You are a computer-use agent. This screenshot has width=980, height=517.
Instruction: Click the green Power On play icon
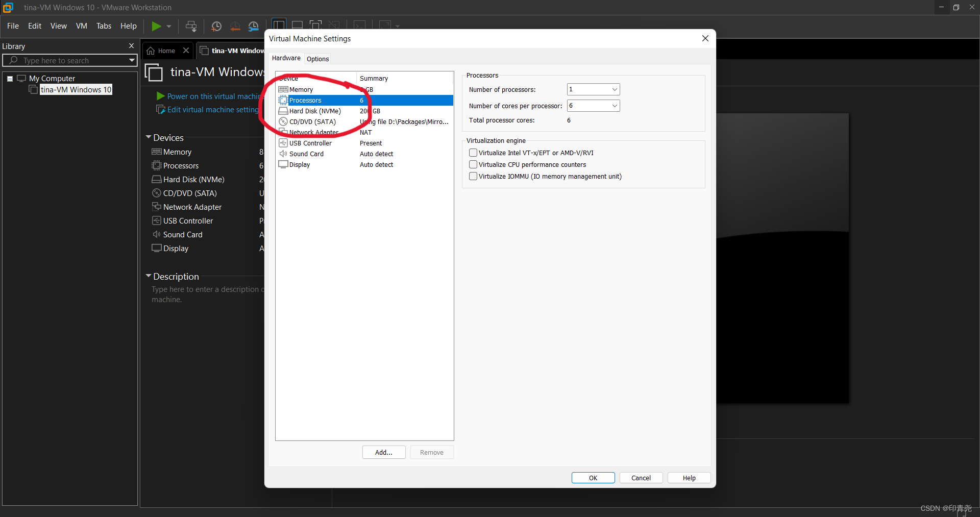156,26
